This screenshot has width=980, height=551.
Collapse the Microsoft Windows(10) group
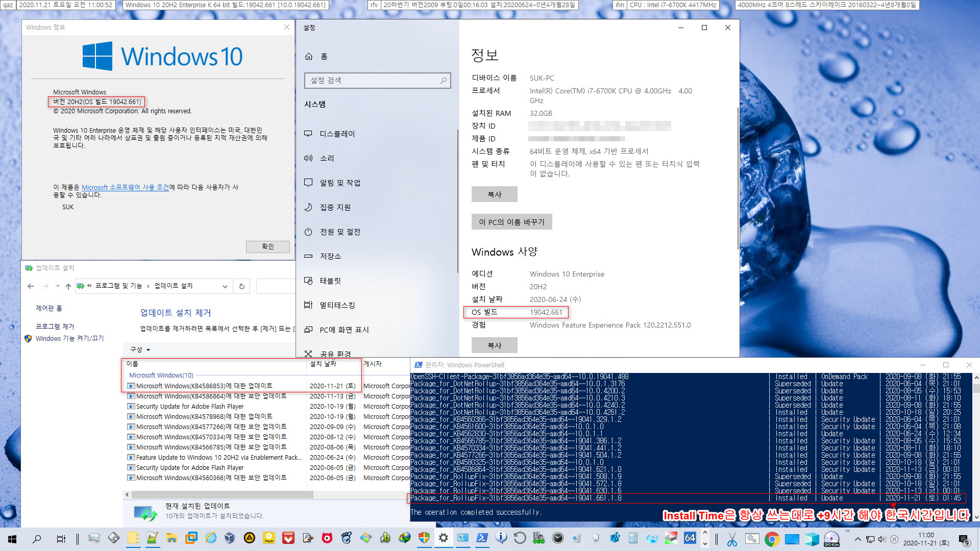(x=161, y=375)
